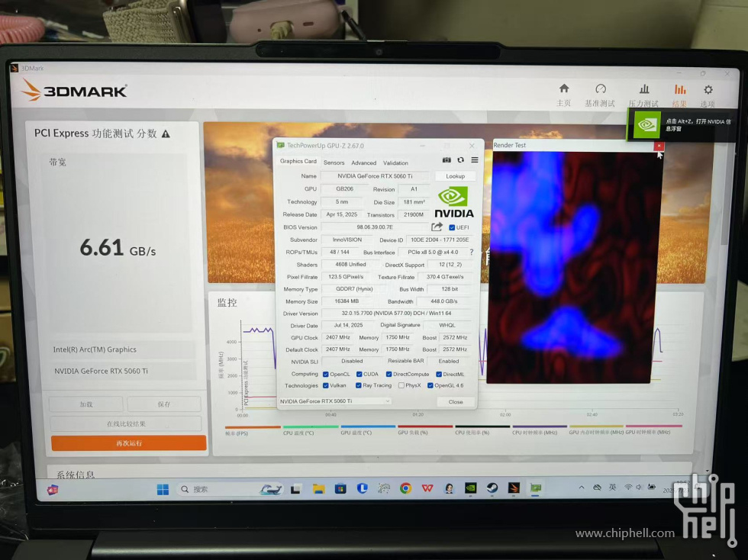
Task: Click the 6.61 GB/s bandwidth score
Action: click(118, 248)
